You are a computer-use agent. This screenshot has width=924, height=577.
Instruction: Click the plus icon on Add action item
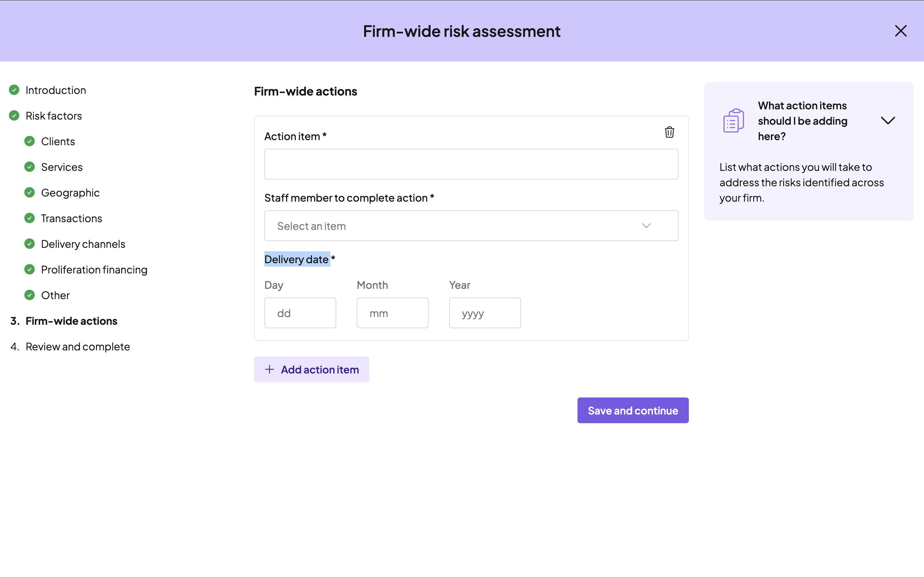(x=269, y=369)
